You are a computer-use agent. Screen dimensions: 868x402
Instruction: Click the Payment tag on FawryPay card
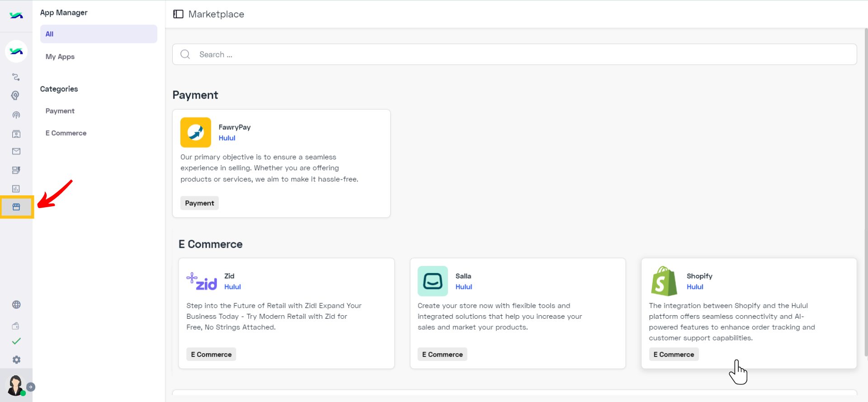[199, 203]
